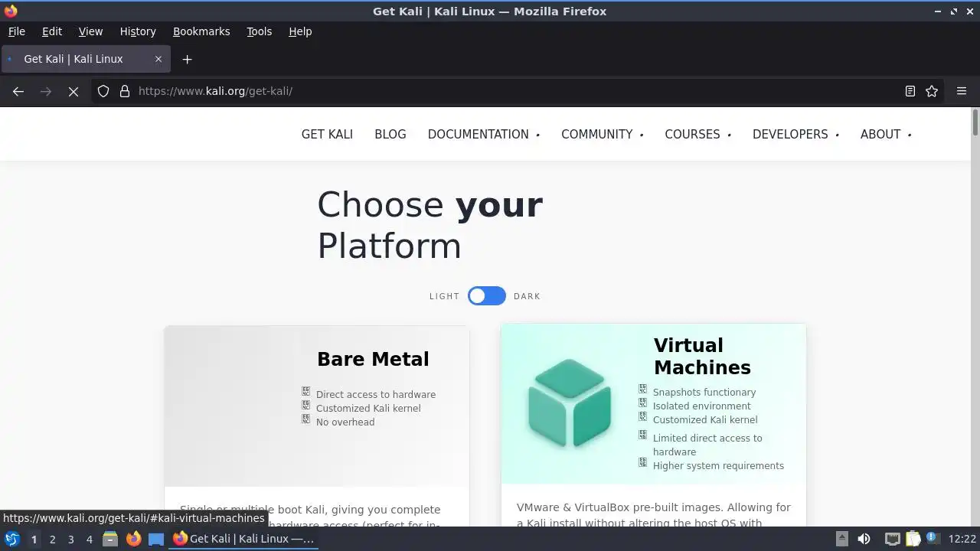Close the Get Kali tab
Viewport: 980px width, 551px height.
(x=158, y=59)
